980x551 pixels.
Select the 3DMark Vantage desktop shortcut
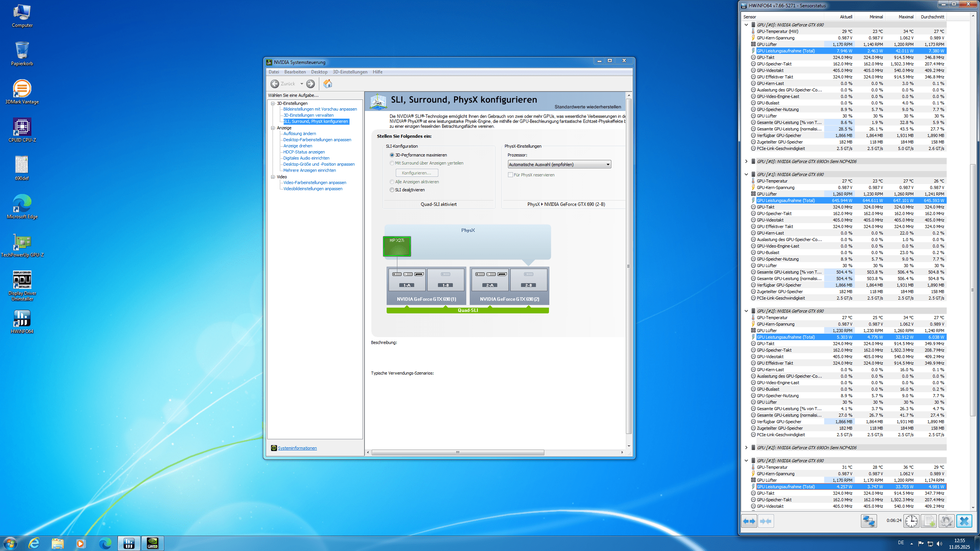[22, 92]
